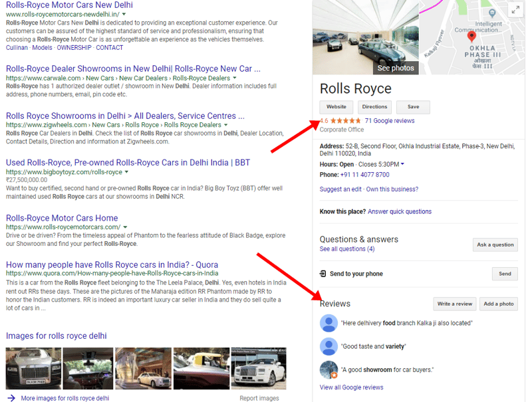This screenshot has width=532, height=402.
Task: Click the phone number +91 11 4077 8700
Action: pyautogui.click(x=364, y=175)
